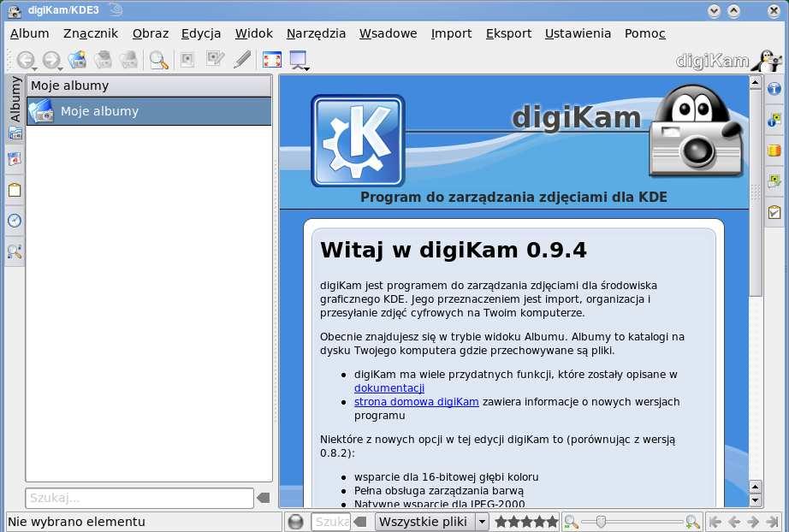Viewport: 789px width, 532px height.
Task: Click the Nie wybrano elementu status text
Action: [76, 522]
